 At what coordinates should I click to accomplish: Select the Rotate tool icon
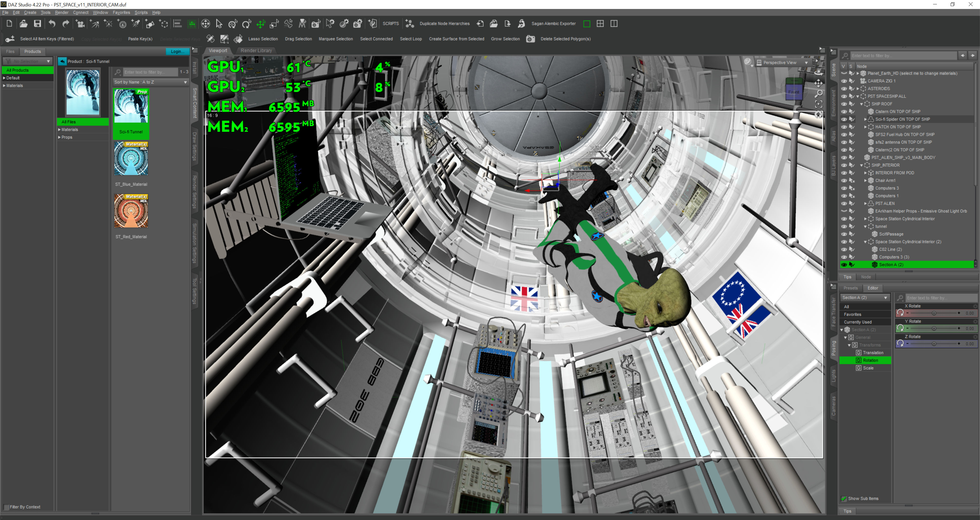(x=247, y=24)
